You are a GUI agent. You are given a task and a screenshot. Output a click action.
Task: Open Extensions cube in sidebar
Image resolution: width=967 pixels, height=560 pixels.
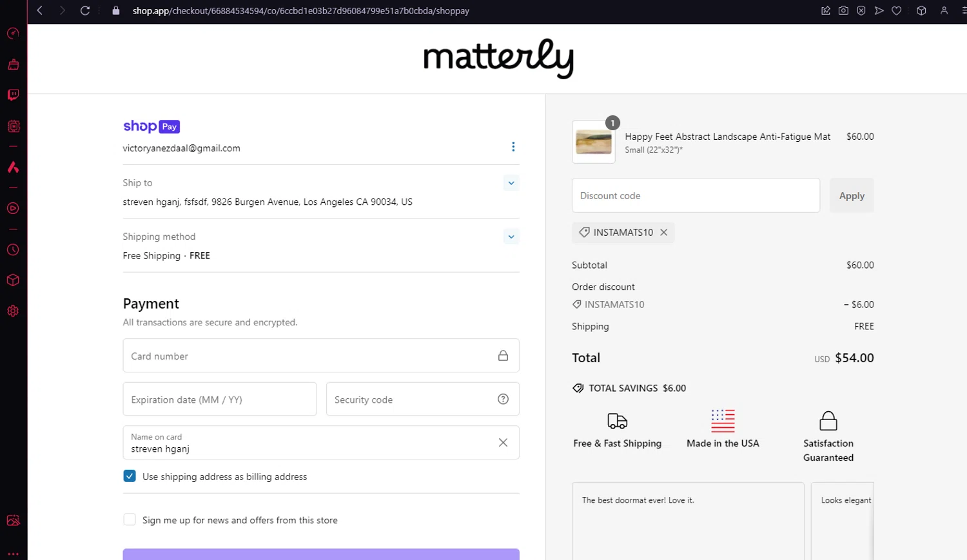13,280
